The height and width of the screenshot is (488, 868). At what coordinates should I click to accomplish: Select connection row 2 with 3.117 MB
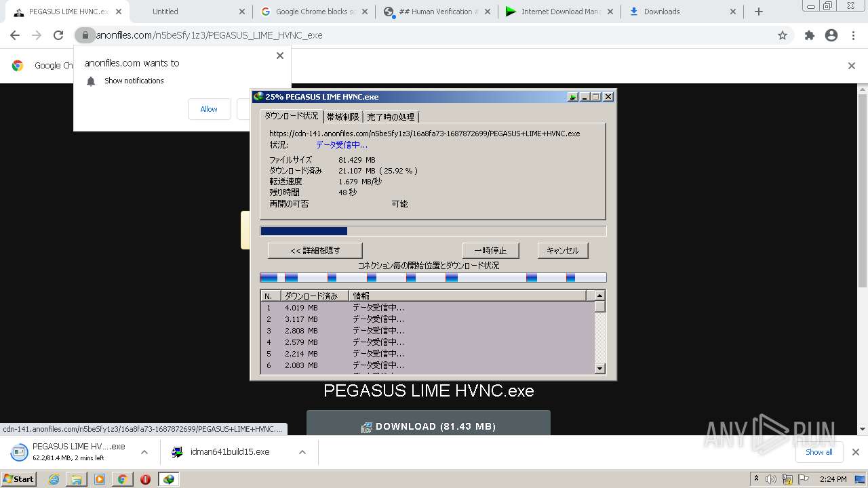(428, 319)
